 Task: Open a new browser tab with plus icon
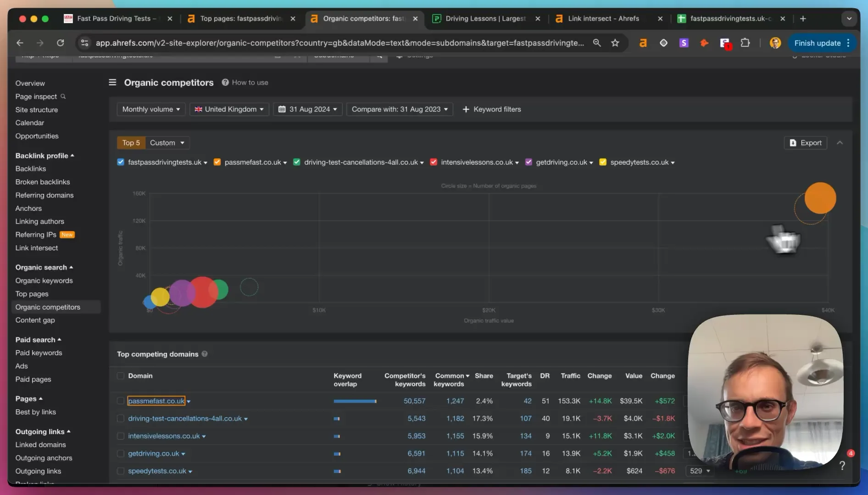pos(803,18)
